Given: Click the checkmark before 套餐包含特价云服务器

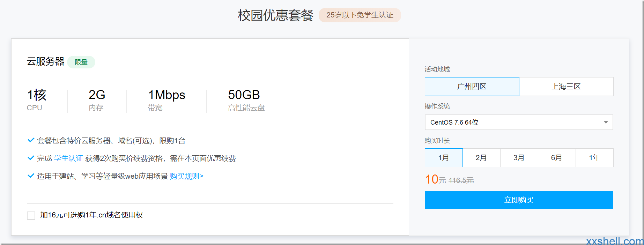Looking at the screenshot, I should click(31, 140).
